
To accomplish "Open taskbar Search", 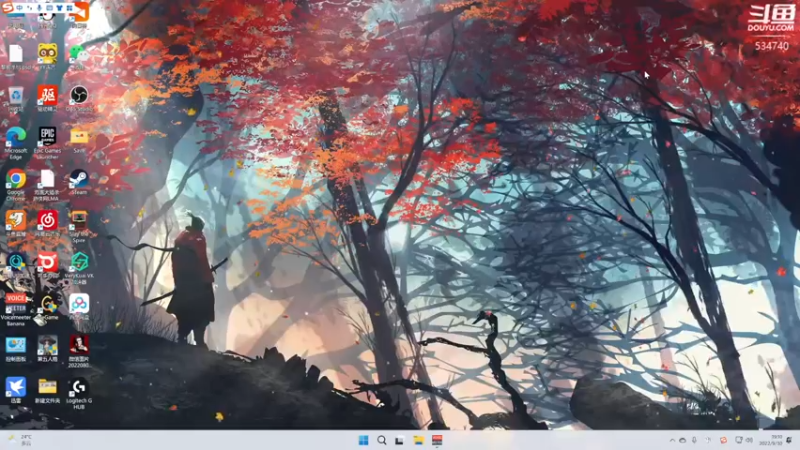I will [382, 440].
